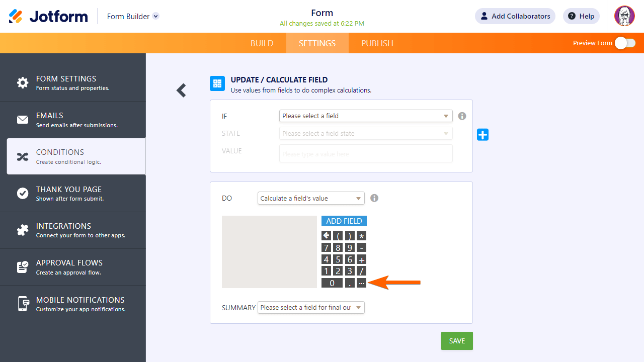Click the three-dots more options calculator key
The image size is (644, 362).
[361, 283]
